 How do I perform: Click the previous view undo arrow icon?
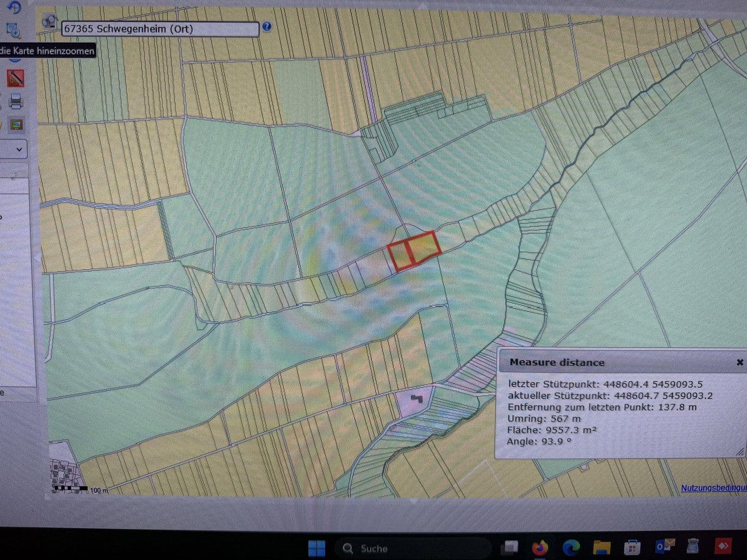pos(15,7)
